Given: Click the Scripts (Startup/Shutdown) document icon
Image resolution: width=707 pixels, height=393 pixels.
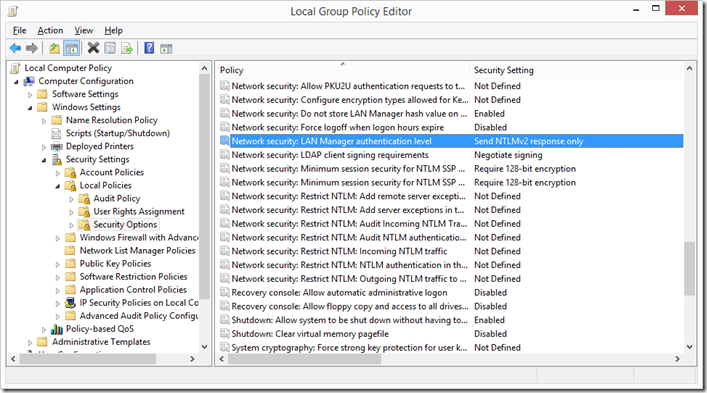Looking at the screenshot, I should [x=56, y=133].
